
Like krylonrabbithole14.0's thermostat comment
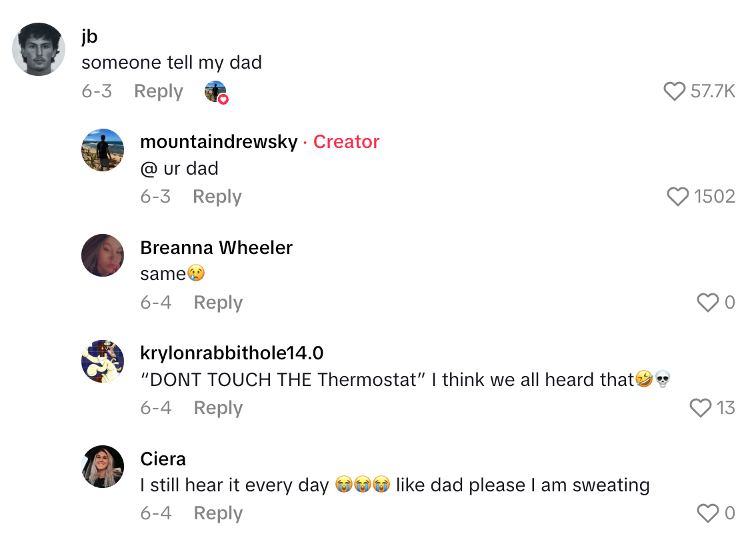(700, 408)
